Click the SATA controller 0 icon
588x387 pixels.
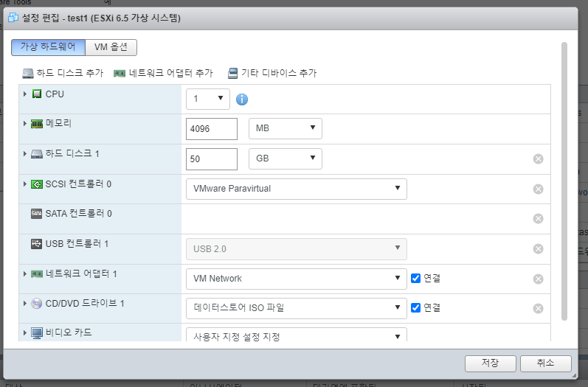coord(36,214)
